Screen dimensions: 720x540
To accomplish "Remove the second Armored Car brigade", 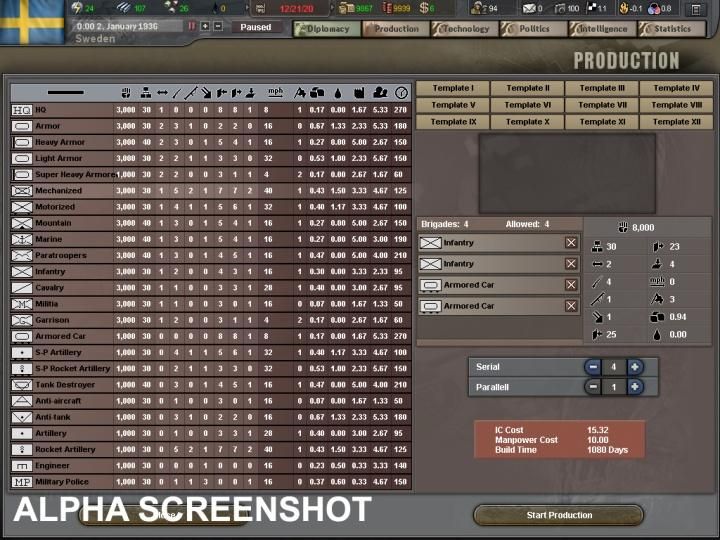I will click(x=571, y=306).
